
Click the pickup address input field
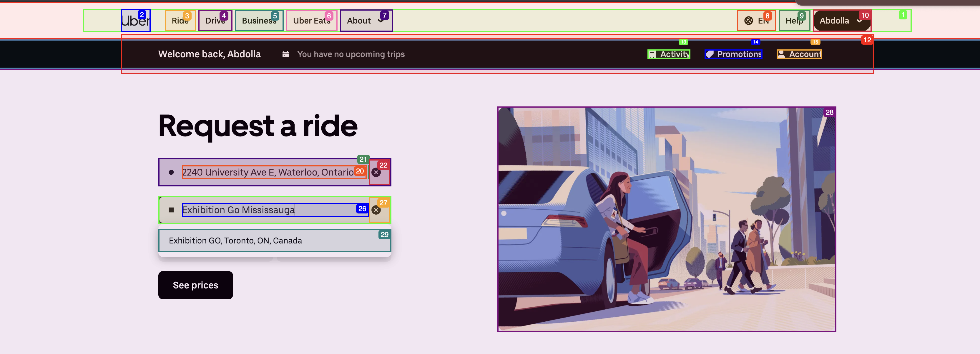point(268,173)
